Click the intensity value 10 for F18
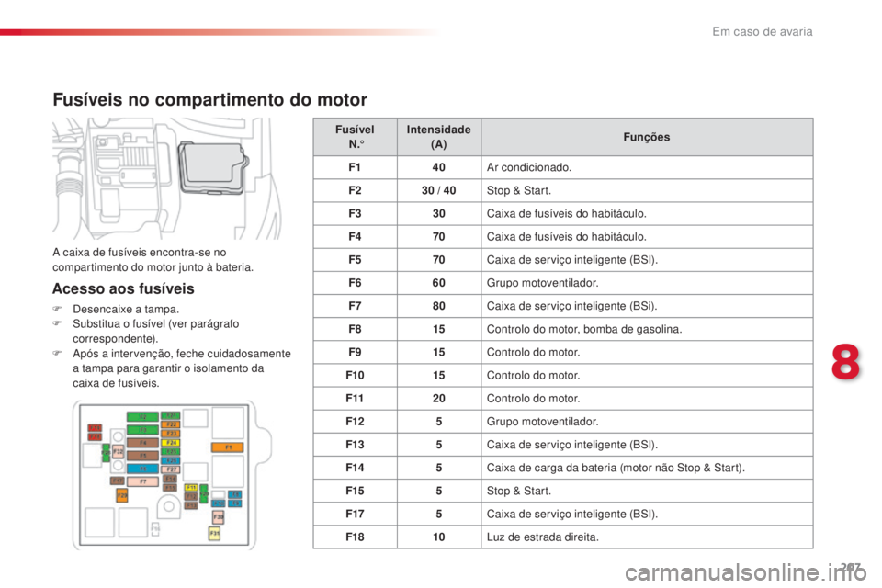Screen dimensions: 882x588 click(439, 537)
